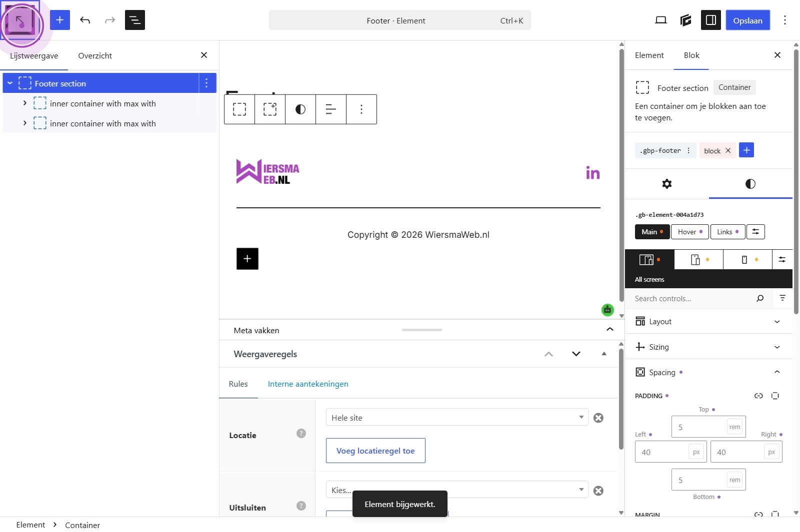Collapse the Meta vakken panel
Image resolution: width=800 pixels, height=532 pixels.
[610, 329]
